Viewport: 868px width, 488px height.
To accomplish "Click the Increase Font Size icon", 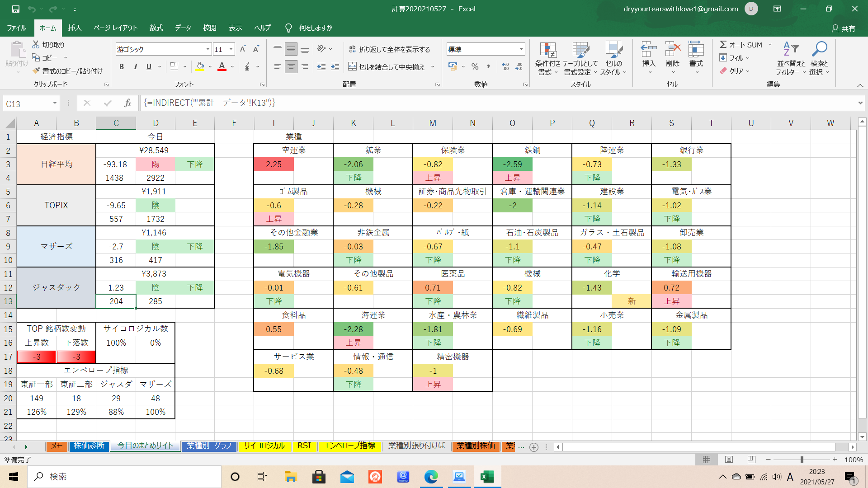I will (x=243, y=49).
